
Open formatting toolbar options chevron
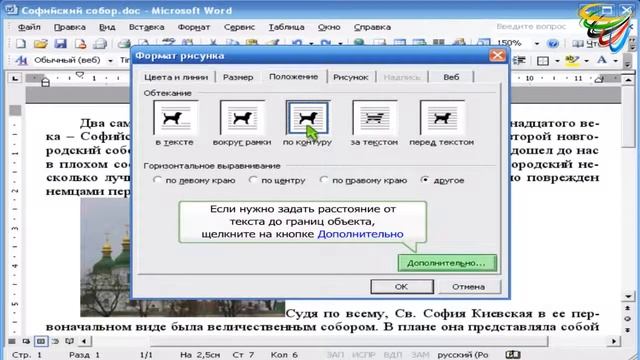[628, 61]
